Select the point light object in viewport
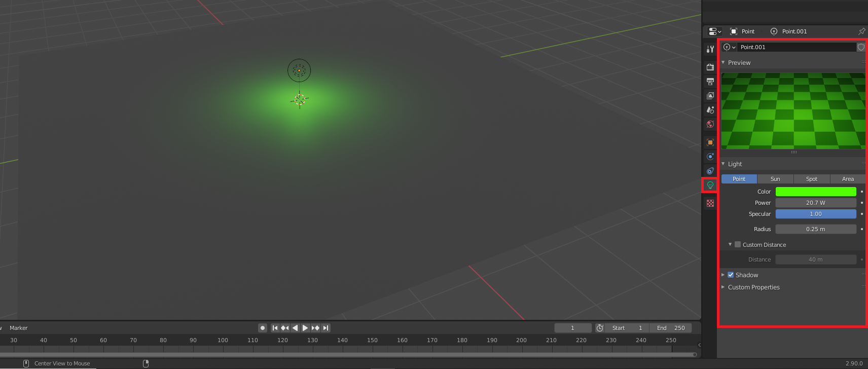The width and height of the screenshot is (868, 369). (x=299, y=70)
